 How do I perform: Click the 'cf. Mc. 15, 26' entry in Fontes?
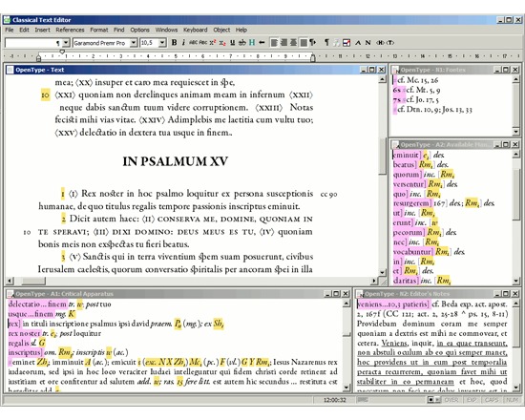click(418, 80)
